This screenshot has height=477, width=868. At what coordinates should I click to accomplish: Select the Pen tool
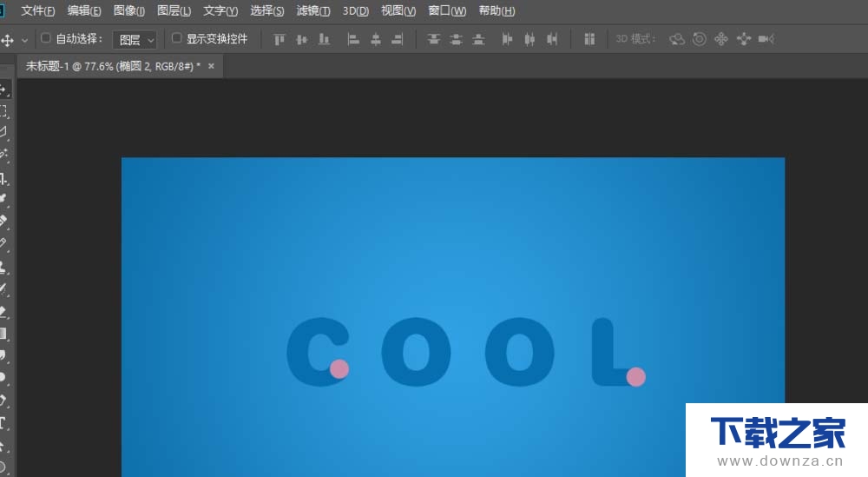tap(3, 401)
